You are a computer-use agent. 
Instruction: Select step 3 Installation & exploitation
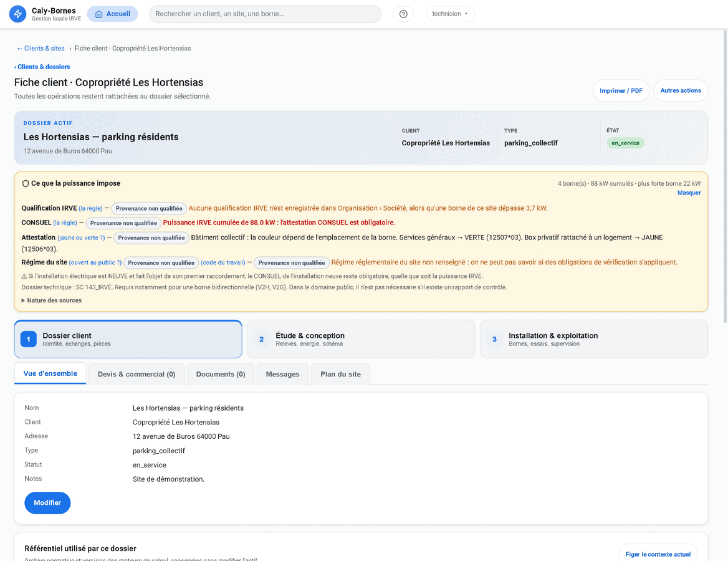(594, 339)
